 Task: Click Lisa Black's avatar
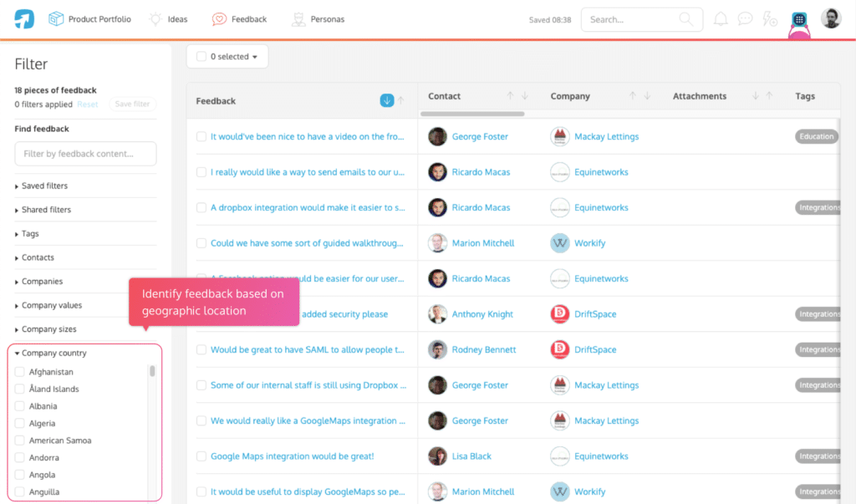coord(437,456)
